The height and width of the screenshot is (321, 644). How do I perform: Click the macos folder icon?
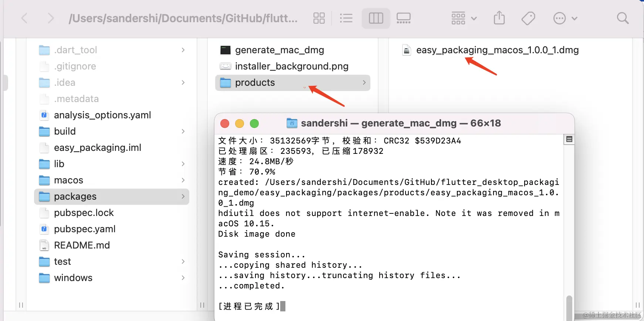(44, 180)
